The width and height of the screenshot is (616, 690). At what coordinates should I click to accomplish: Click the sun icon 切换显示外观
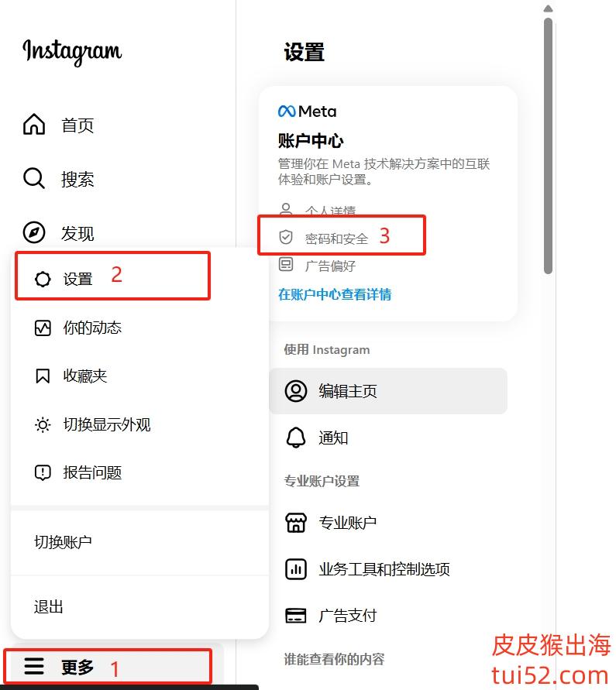pos(43,424)
